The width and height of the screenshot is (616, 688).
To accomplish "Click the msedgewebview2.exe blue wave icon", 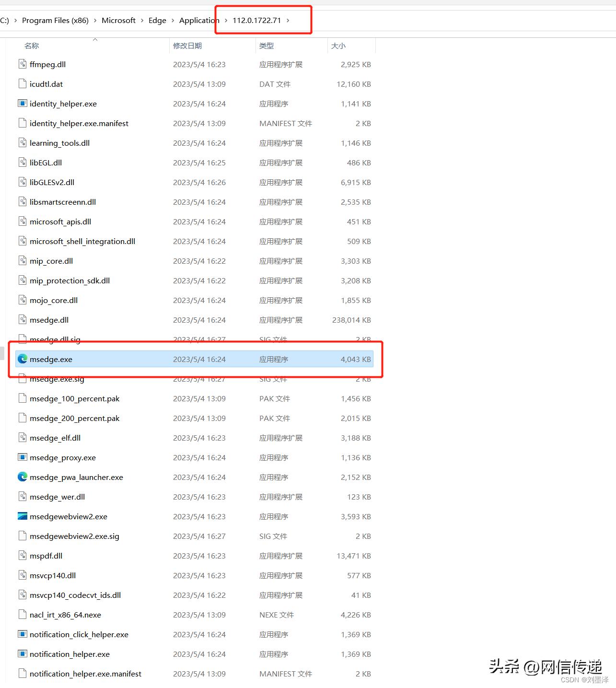I will (23, 516).
